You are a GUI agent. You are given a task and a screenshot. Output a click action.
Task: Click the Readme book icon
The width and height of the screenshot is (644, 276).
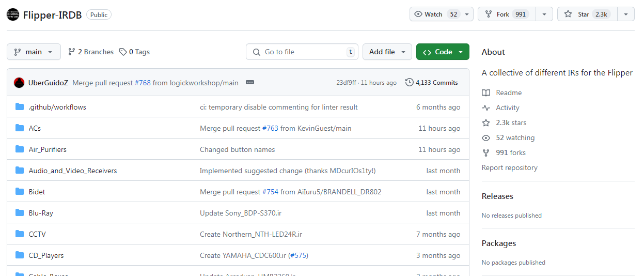point(486,93)
